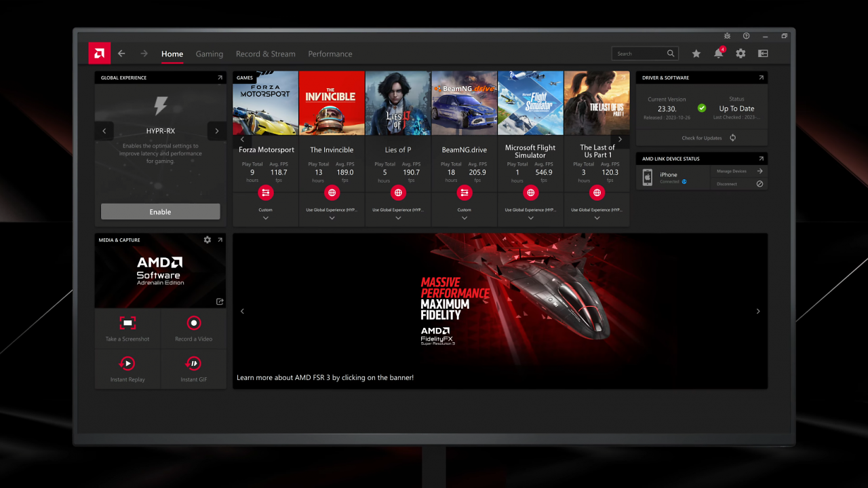Screen dimensions: 868x488
Task: Click 'HYPR-RX' profile title
Action: coord(161,131)
